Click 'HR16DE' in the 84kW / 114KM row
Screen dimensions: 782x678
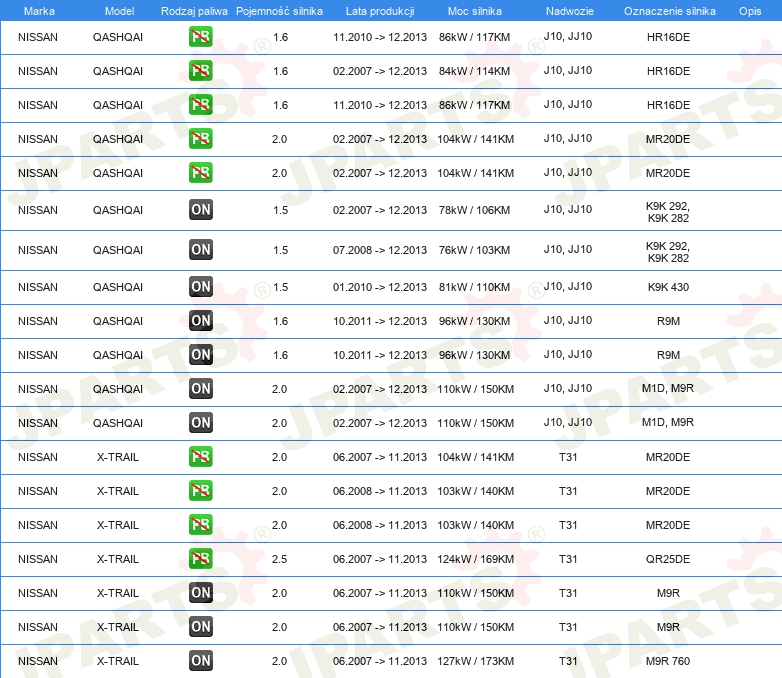(668, 71)
